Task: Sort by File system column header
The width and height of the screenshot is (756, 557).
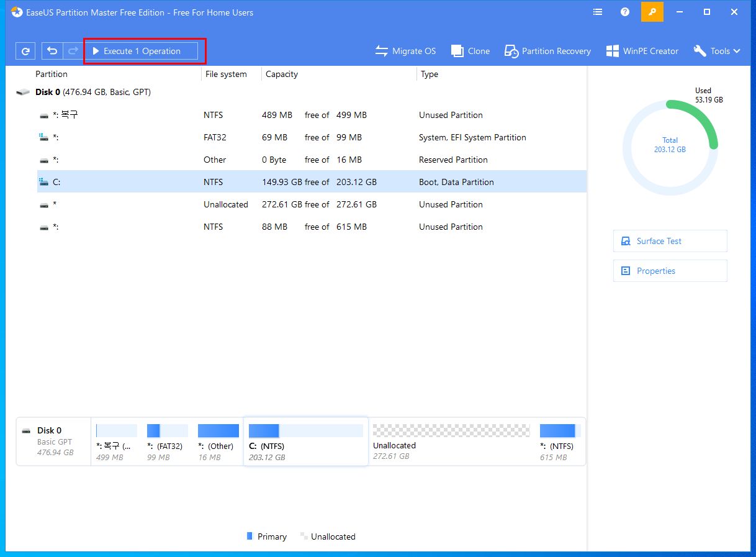Action: pos(226,74)
